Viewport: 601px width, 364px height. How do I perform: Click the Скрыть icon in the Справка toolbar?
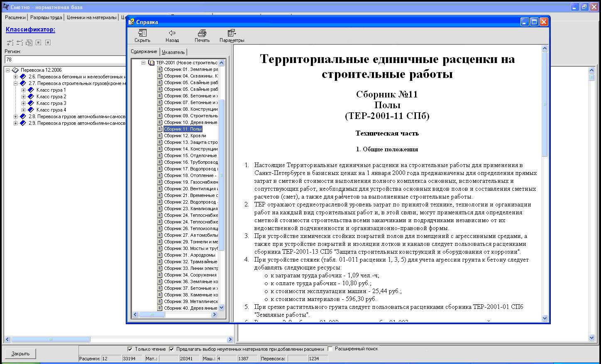coord(142,33)
